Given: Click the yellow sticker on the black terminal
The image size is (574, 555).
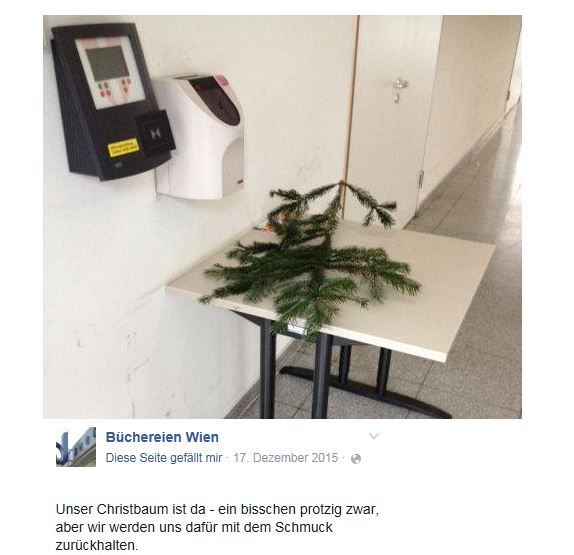Looking at the screenshot, I should click(x=123, y=147).
